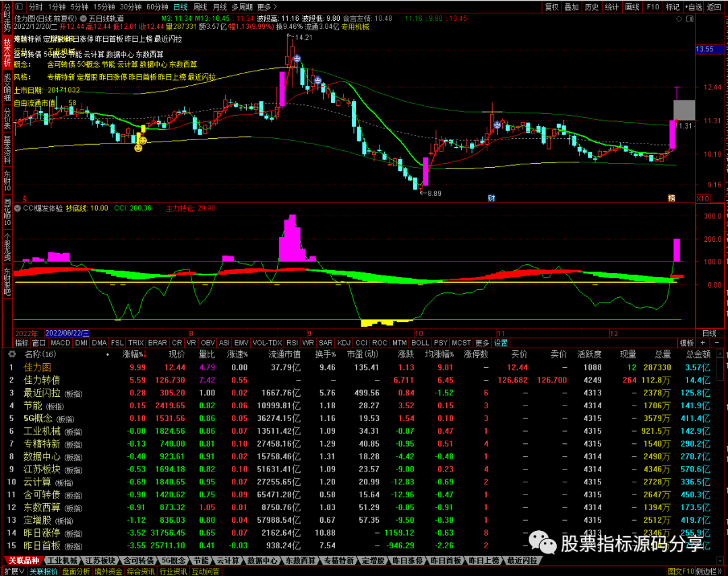Viewport: 728px width, 576px height.
Task: Select 周线 weekly chart period
Action: (x=200, y=7)
